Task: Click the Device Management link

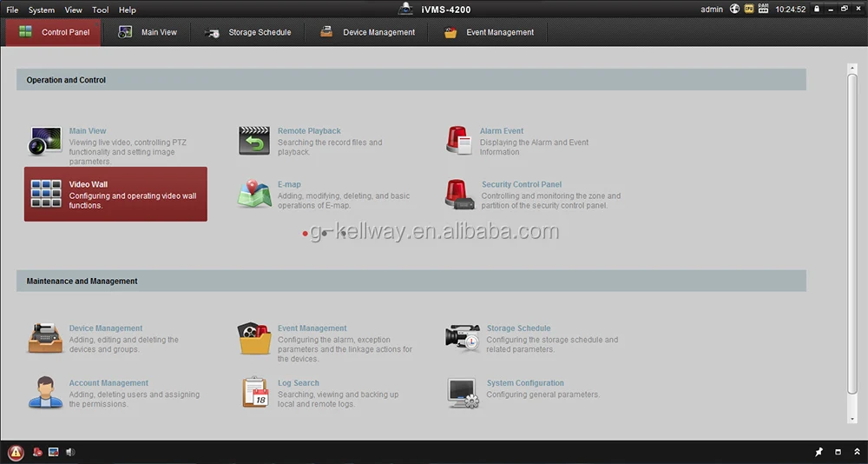Action: click(x=106, y=328)
